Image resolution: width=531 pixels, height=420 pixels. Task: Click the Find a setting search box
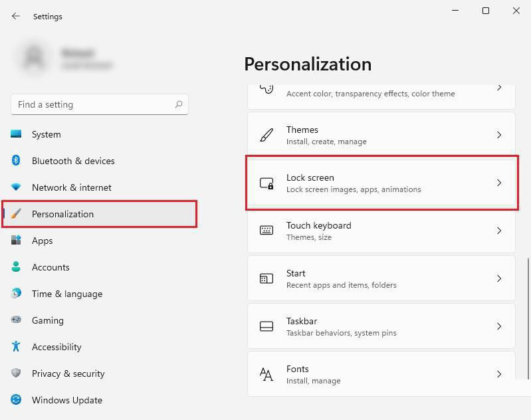pyautogui.click(x=93, y=104)
